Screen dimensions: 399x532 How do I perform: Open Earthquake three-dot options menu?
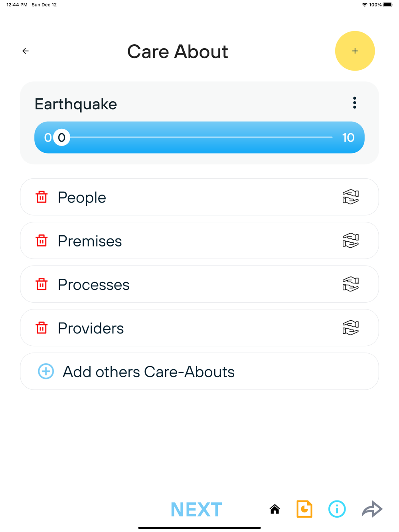click(x=354, y=103)
